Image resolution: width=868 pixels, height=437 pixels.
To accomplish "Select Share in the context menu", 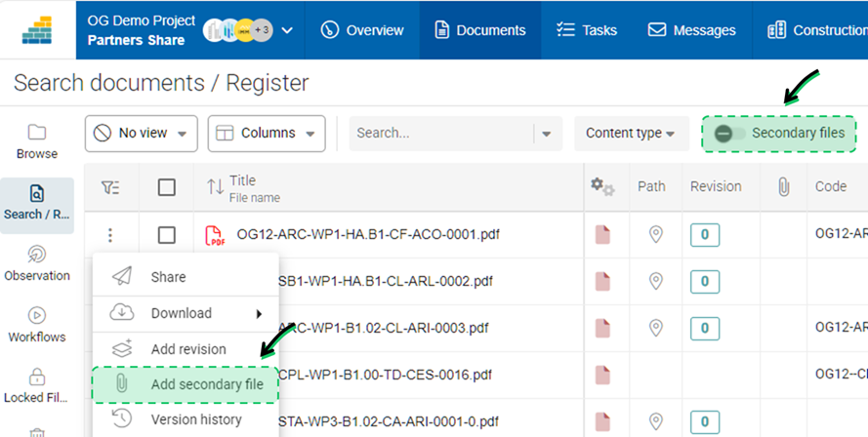I will (186, 277).
